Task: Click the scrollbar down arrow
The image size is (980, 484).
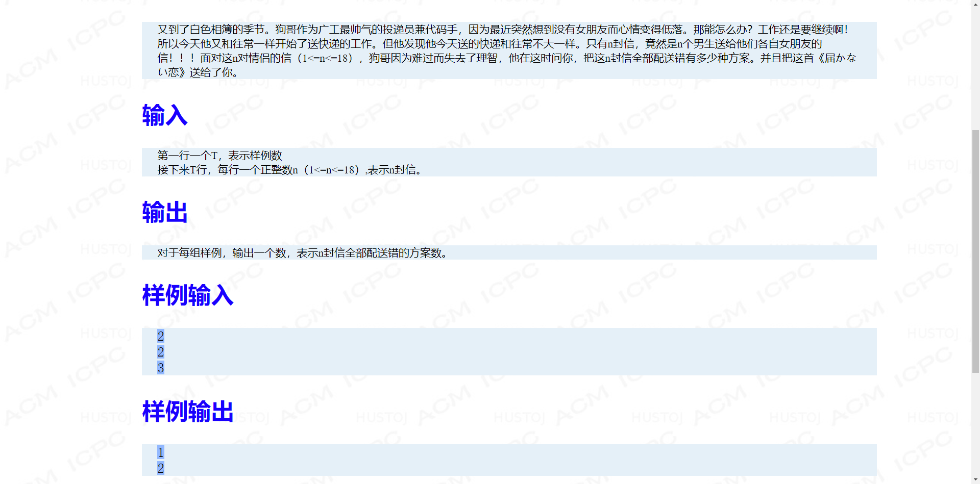Action: tap(975, 480)
